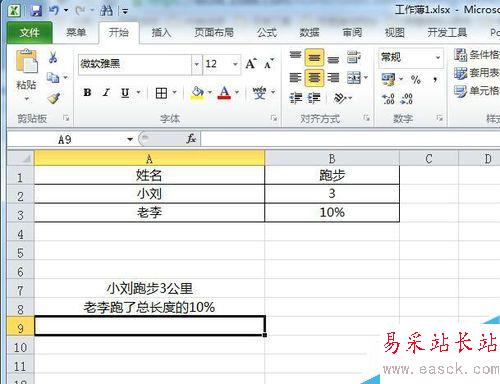Click the Orientation text angle icon

(x=340, y=98)
